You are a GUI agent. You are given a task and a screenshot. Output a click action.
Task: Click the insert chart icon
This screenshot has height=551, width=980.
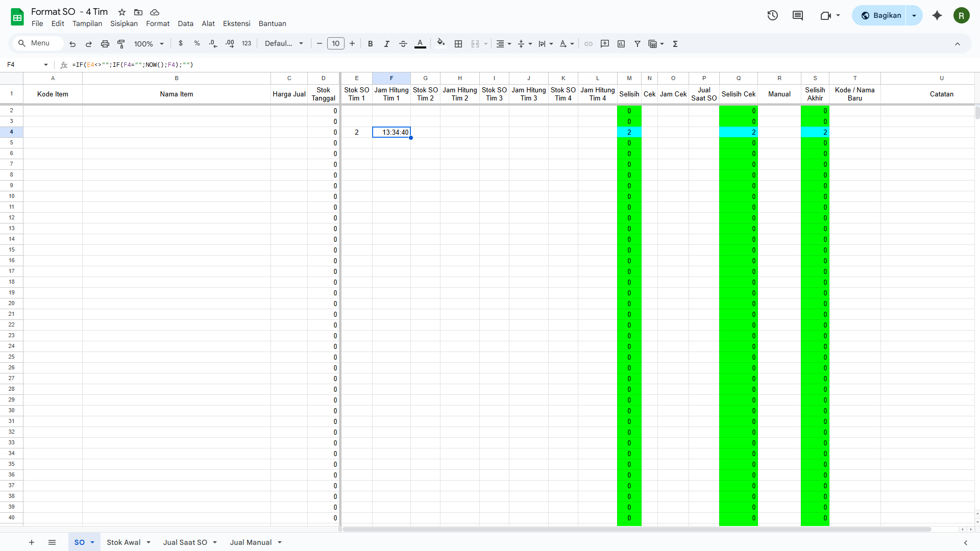pyautogui.click(x=621, y=44)
